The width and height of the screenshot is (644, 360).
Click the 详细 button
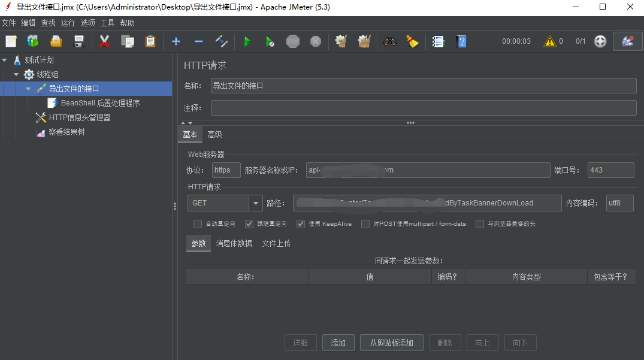(301, 343)
